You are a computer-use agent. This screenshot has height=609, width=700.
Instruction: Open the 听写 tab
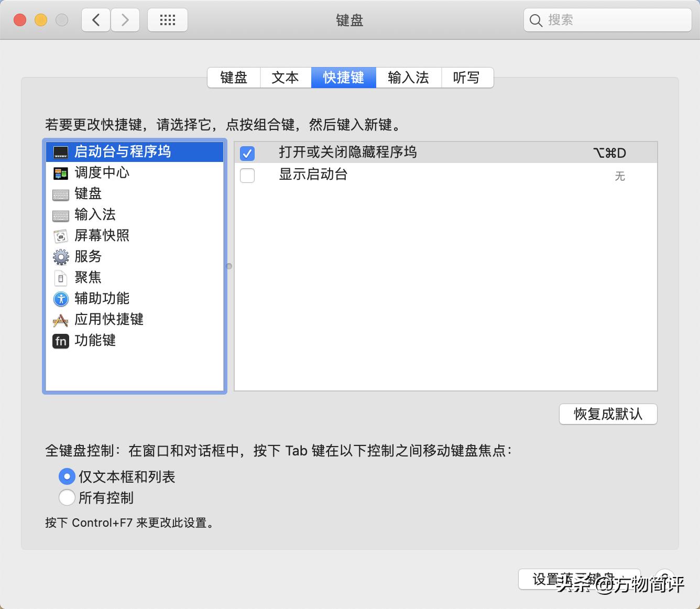pyautogui.click(x=467, y=78)
